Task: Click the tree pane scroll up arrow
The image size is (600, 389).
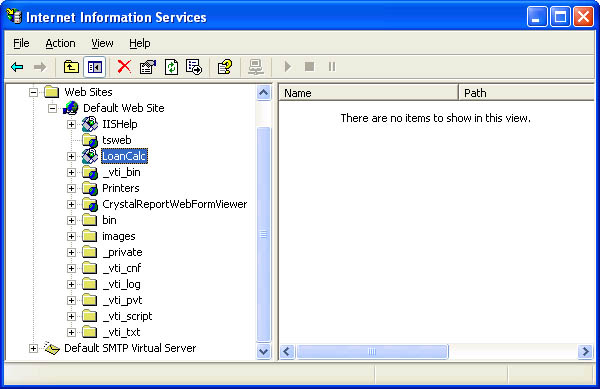Action: (264, 93)
